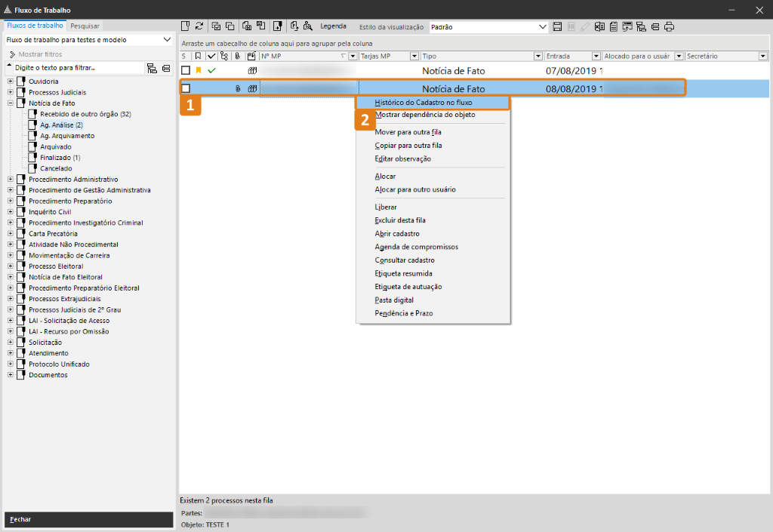Click the print icon in the toolbar
773x532 pixels.
(669, 26)
